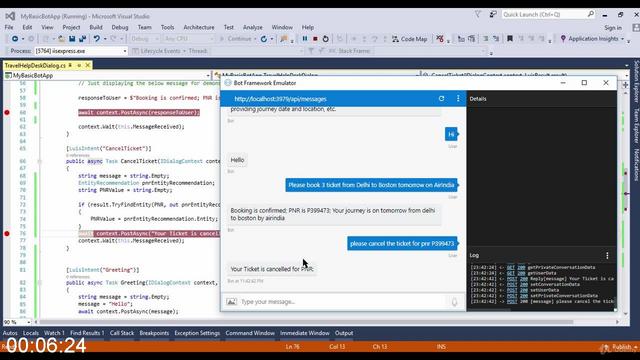Select the Booking is confirmed bot message
640x360 pixels.
(333, 214)
